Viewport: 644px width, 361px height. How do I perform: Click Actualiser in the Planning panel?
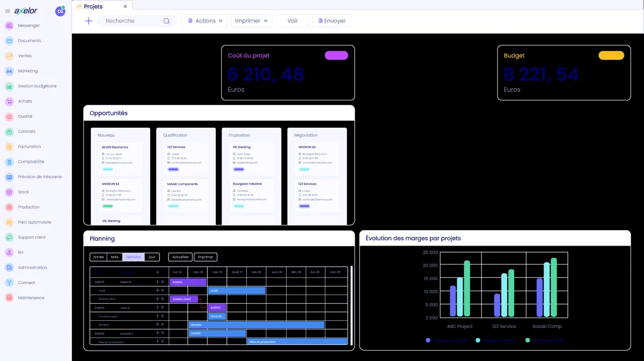click(x=180, y=257)
